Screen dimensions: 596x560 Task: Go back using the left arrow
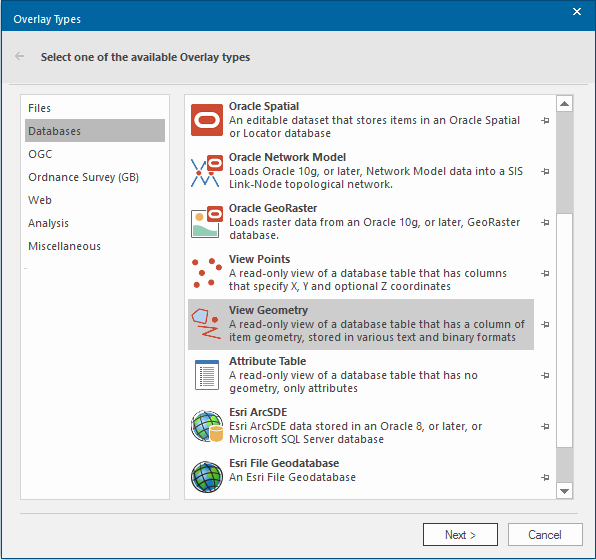tap(19, 57)
